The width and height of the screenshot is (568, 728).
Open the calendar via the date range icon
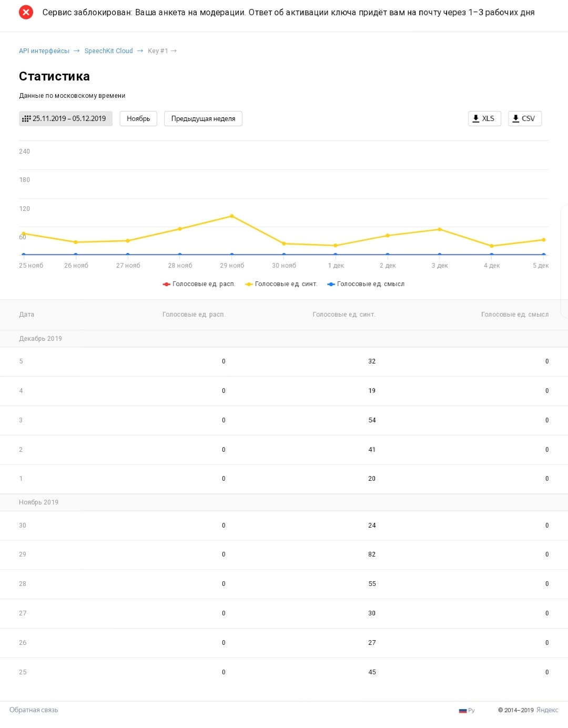tap(26, 118)
